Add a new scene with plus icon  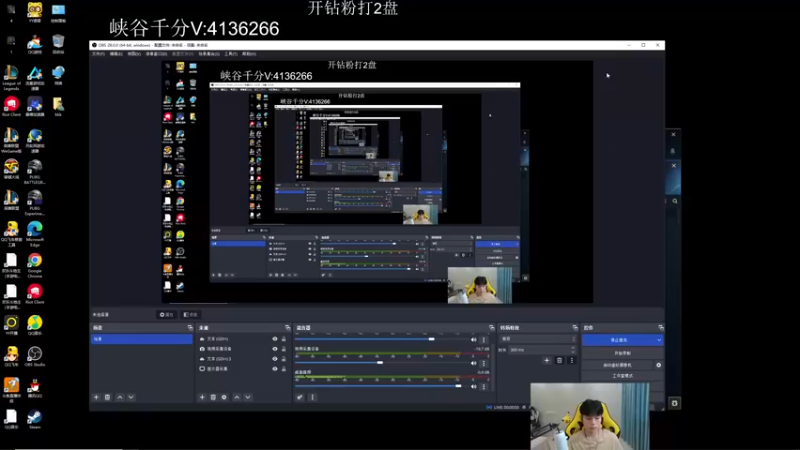96,397
